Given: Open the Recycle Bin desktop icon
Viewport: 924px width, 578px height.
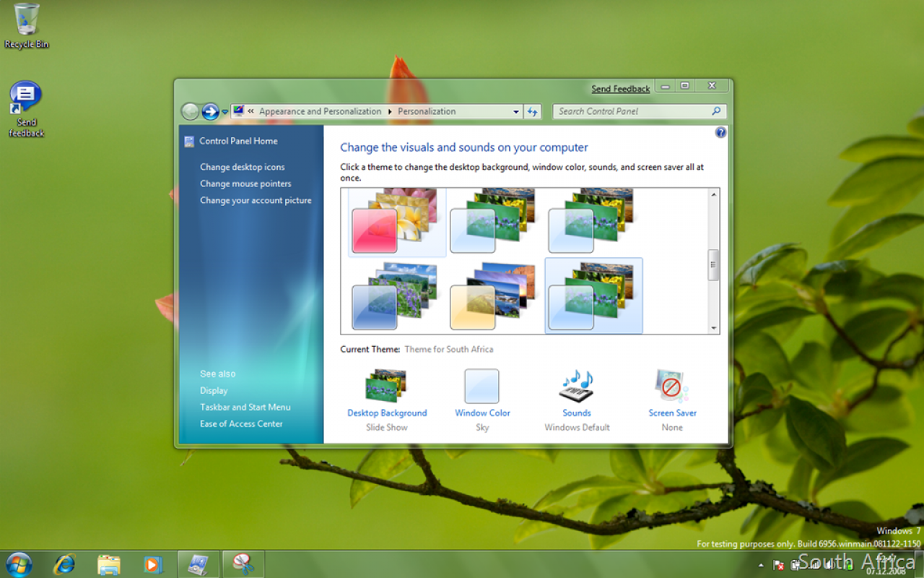Looking at the screenshot, I should 27,26.
